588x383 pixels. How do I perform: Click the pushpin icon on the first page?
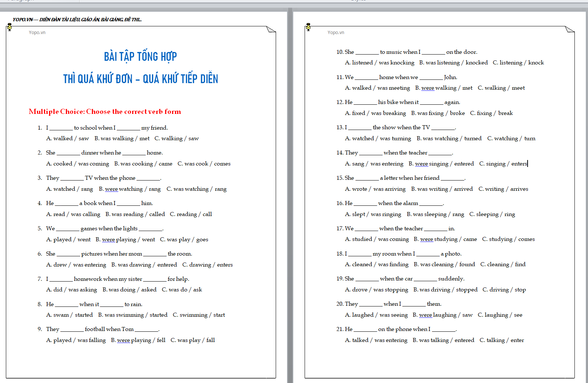pos(10,27)
